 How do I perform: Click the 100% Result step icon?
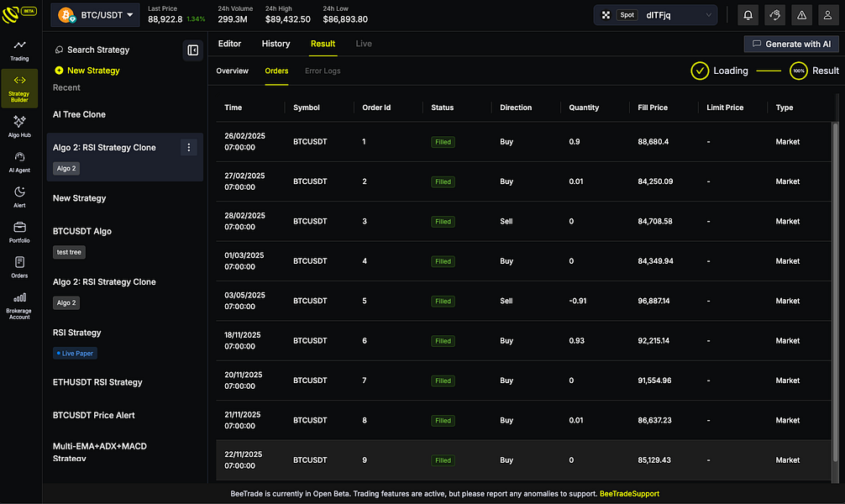click(x=798, y=71)
